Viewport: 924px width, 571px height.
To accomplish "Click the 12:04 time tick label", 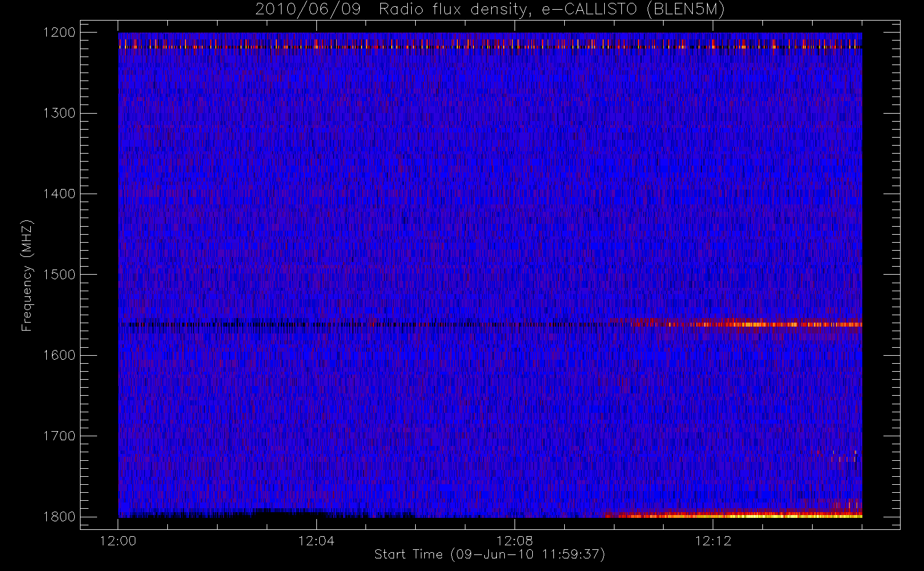I will (316, 541).
